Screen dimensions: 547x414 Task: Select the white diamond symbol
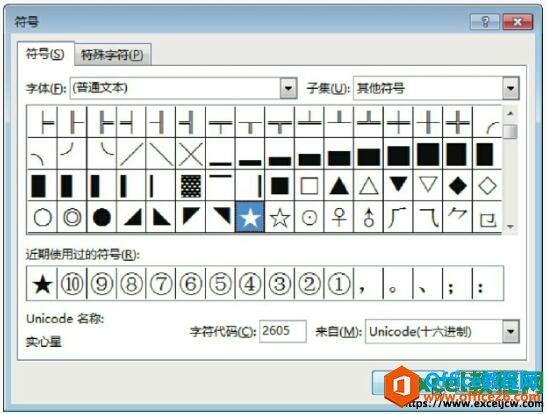tap(487, 186)
